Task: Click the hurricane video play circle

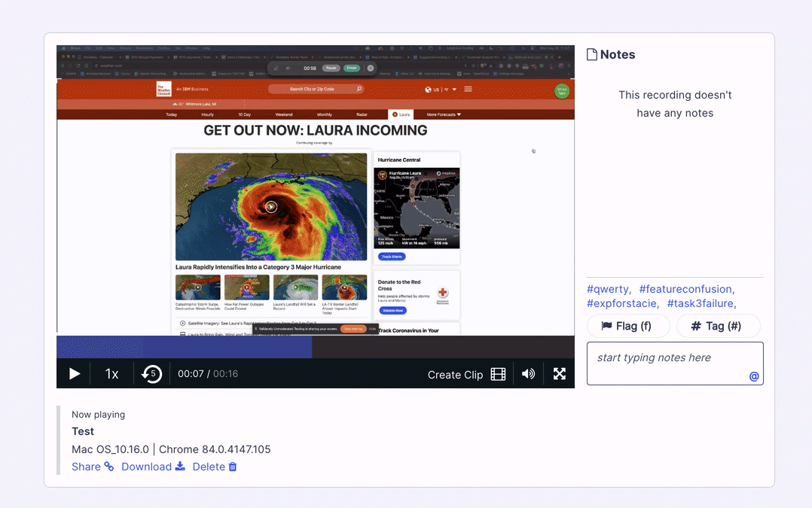Action: point(271,207)
